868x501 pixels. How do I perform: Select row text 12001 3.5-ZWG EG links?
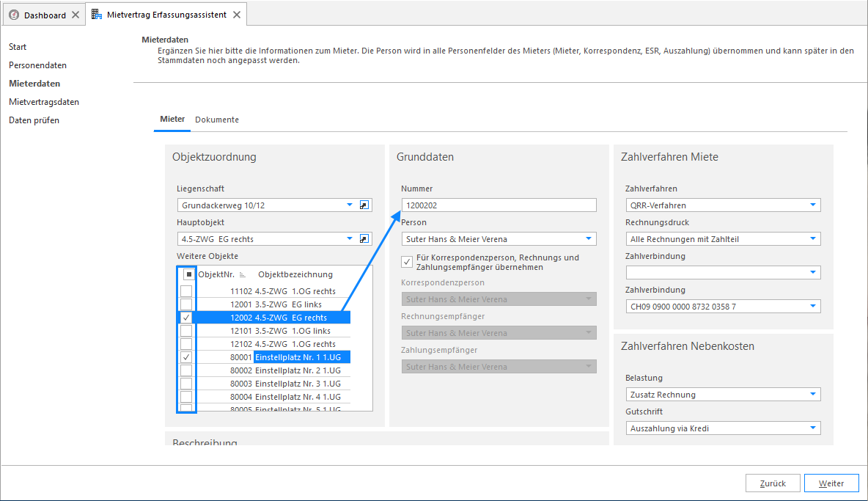(276, 304)
